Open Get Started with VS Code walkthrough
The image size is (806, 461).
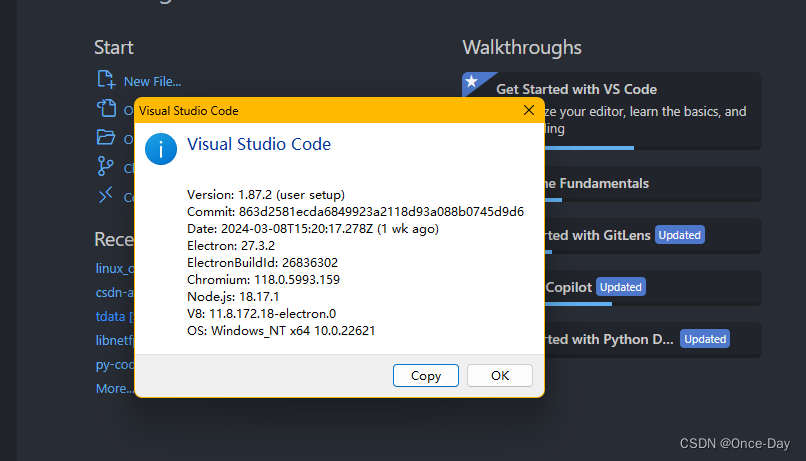(x=653, y=110)
